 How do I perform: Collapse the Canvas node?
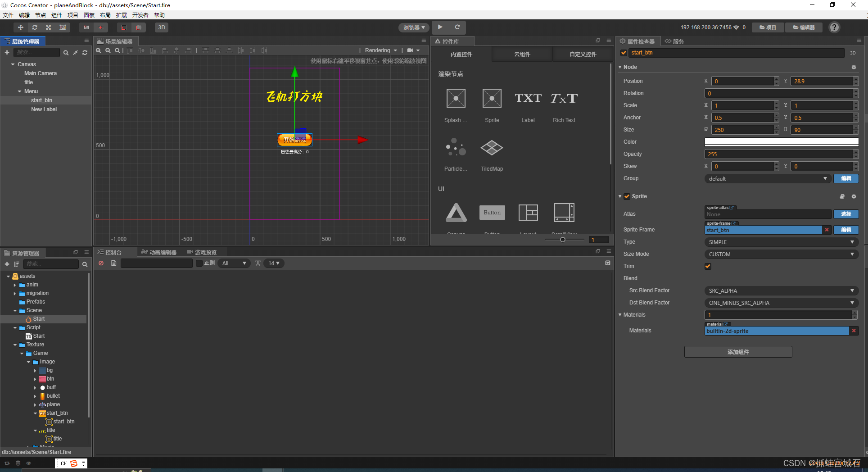(13, 64)
